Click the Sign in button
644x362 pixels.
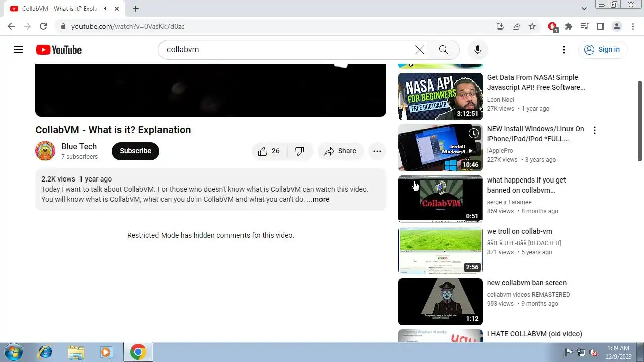(x=602, y=50)
